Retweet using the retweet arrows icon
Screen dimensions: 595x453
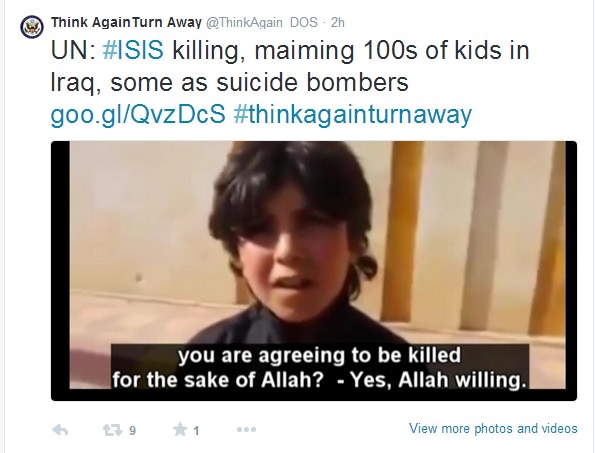coord(113,430)
